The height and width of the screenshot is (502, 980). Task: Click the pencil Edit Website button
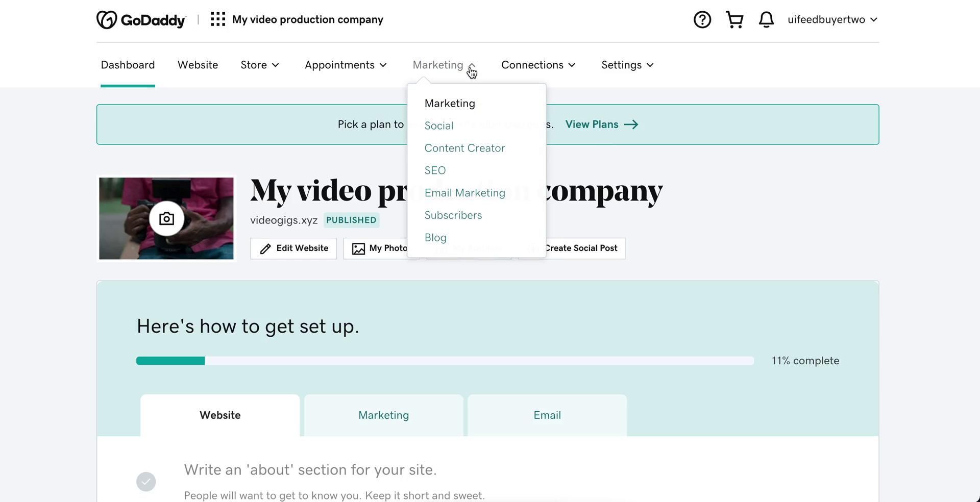click(293, 248)
